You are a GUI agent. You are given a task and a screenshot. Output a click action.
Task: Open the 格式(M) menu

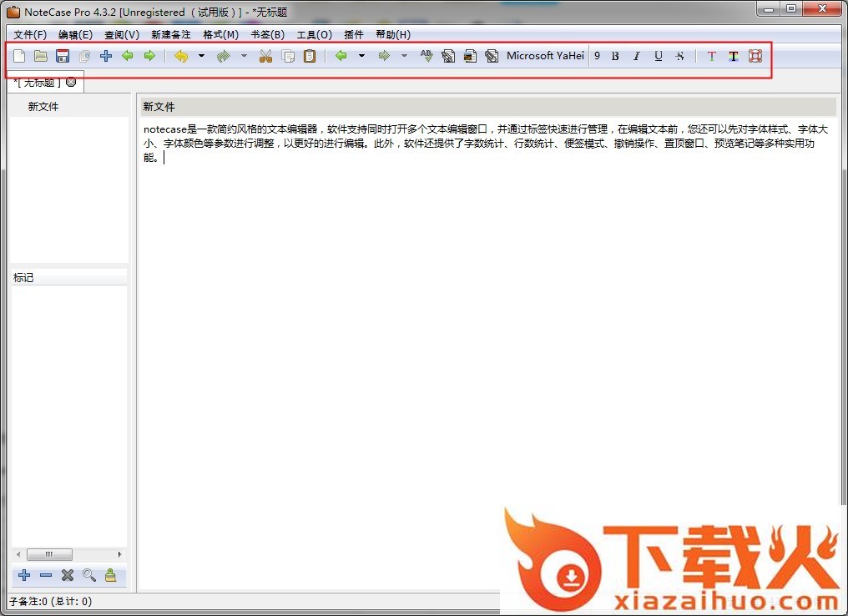[x=220, y=34]
